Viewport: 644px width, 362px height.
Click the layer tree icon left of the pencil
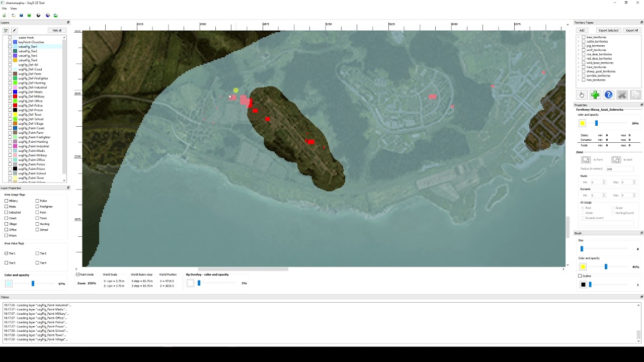(x=6, y=30)
